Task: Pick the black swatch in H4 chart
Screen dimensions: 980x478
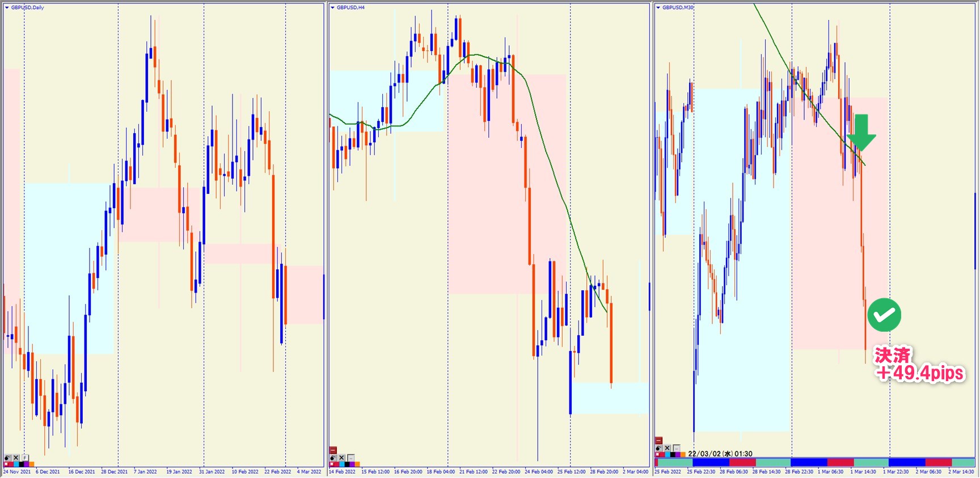Action: [347, 464]
